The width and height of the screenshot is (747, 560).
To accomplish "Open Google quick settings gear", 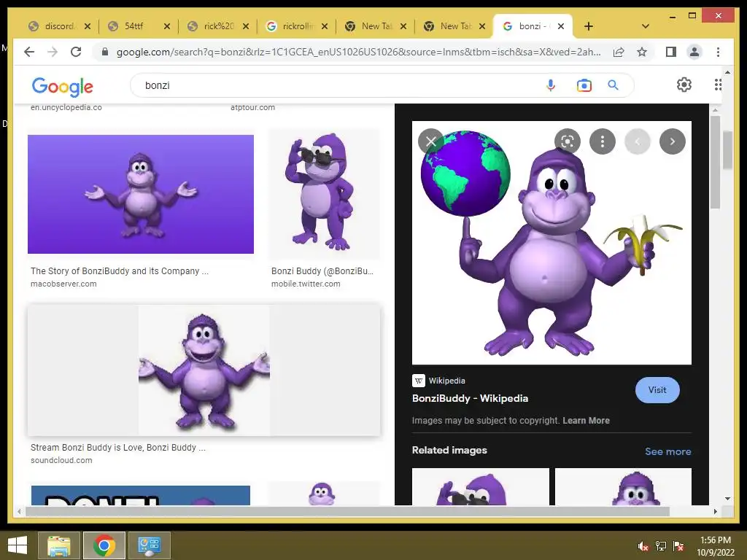I will (x=684, y=85).
